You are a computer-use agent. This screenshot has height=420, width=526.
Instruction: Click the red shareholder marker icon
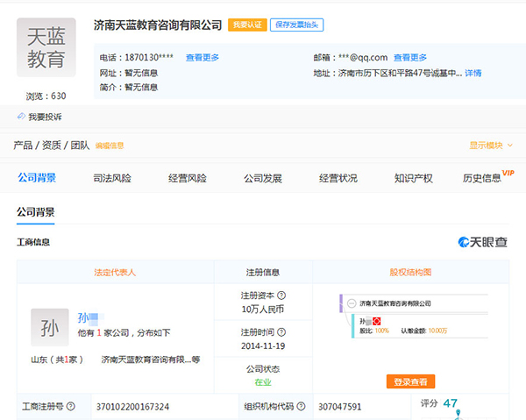376,321
